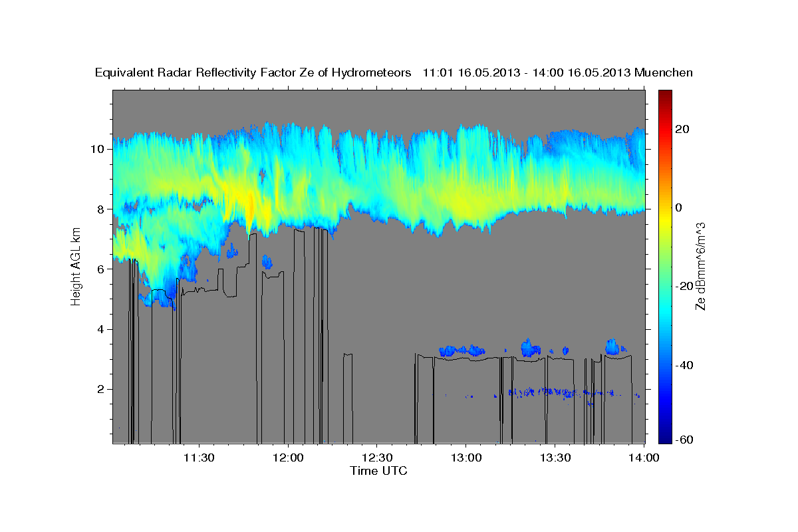Click the 12:00 time tick label
Viewport: 798px width, 532px height.
pos(289,458)
